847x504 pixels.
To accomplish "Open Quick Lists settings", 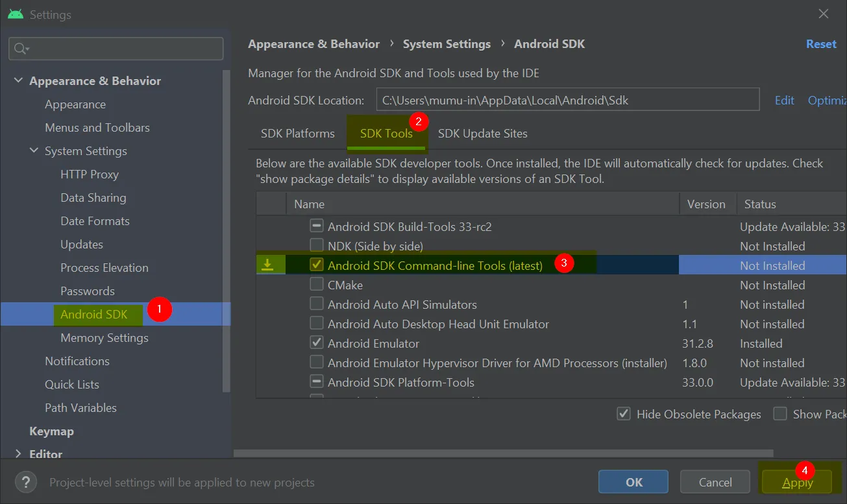I will pyautogui.click(x=72, y=385).
